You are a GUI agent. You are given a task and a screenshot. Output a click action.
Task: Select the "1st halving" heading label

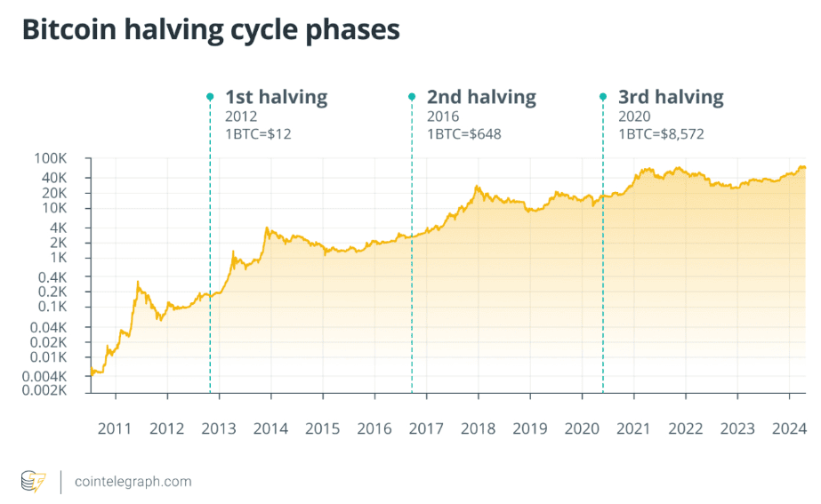(276, 97)
